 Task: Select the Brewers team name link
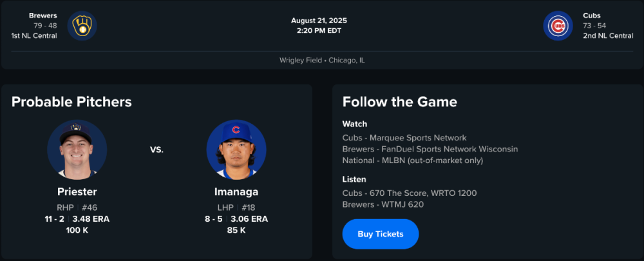click(43, 15)
